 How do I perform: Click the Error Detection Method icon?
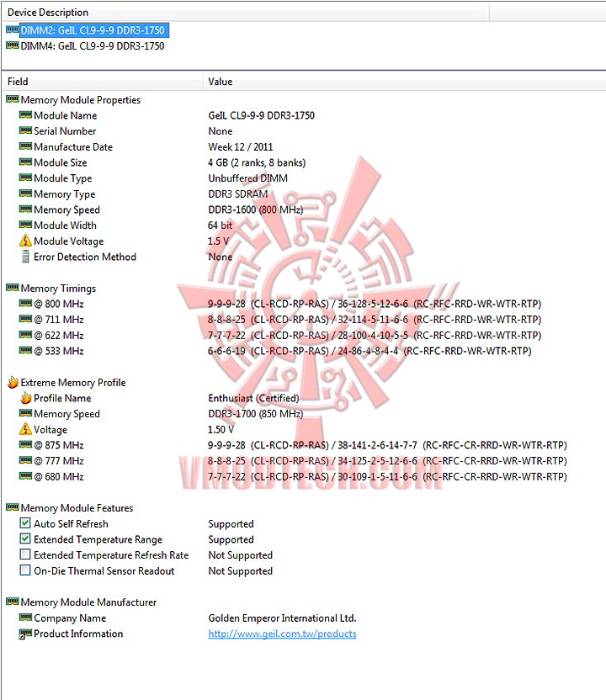25,257
